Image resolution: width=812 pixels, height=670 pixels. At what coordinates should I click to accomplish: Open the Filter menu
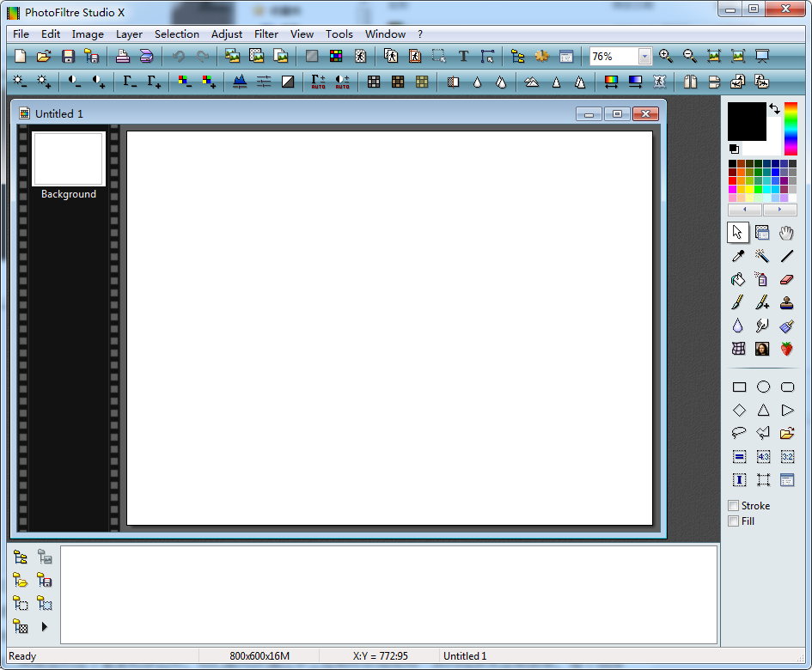point(266,34)
